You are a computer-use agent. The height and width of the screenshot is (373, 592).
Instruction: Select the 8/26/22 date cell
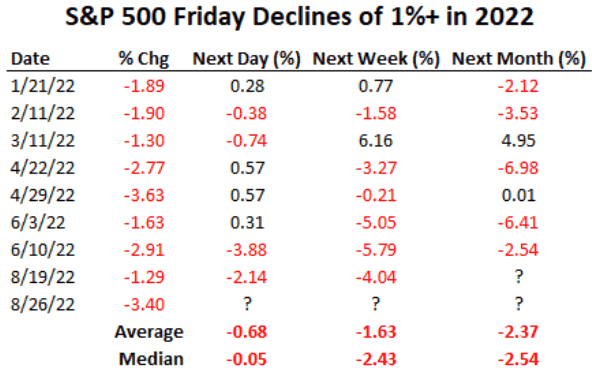pos(43,305)
